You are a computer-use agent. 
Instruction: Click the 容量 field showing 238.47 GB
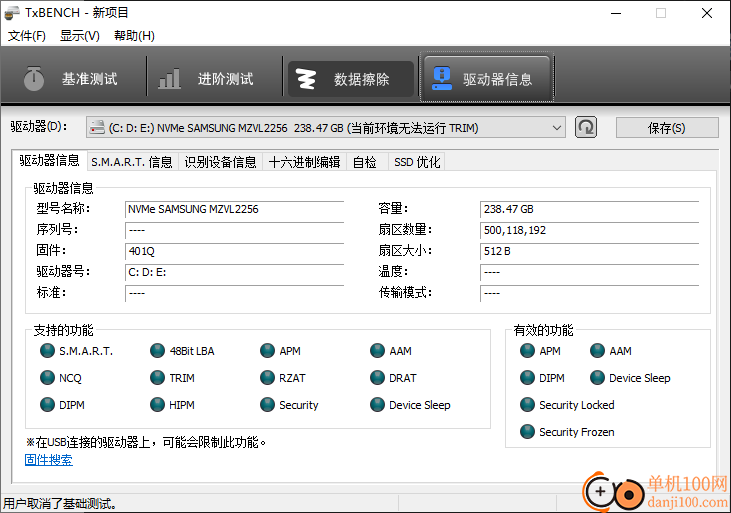coord(589,209)
